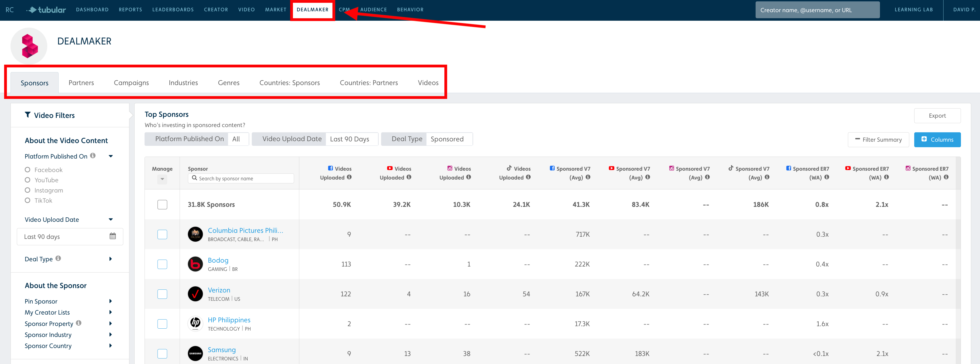The height and width of the screenshot is (364, 980).
Task: Open Leaderboards in the top navigation
Action: click(x=173, y=10)
